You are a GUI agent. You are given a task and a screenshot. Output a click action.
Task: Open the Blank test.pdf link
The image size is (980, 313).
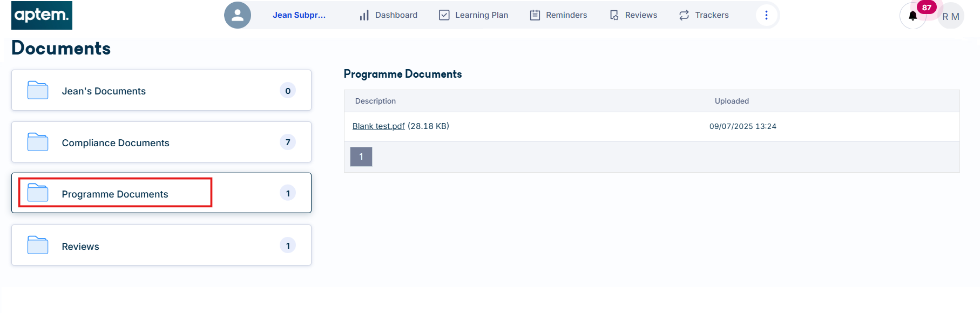pos(379,126)
